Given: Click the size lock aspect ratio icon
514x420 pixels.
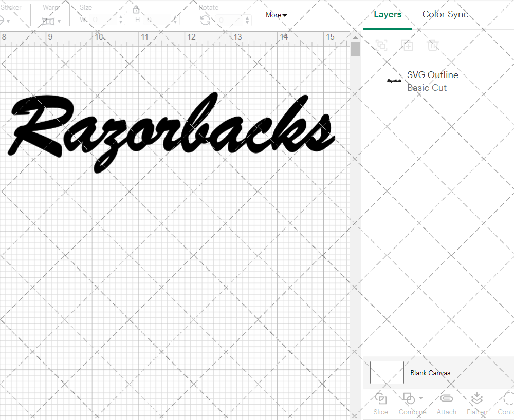Looking at the screenshot, I should (x=136, y=9).
